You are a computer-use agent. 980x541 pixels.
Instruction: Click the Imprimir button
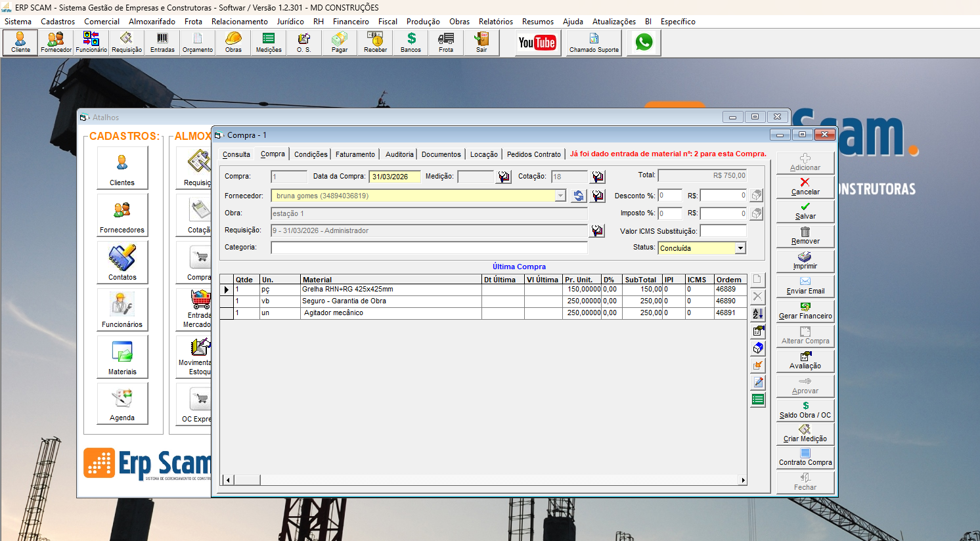point(805,261)
